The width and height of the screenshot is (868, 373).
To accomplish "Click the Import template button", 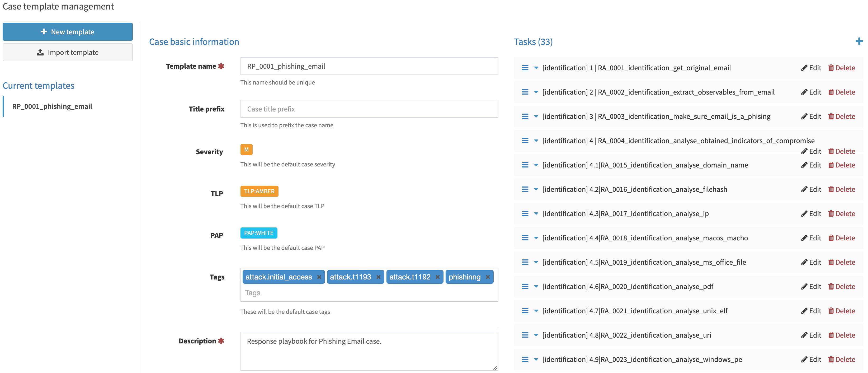I will 67,52.
